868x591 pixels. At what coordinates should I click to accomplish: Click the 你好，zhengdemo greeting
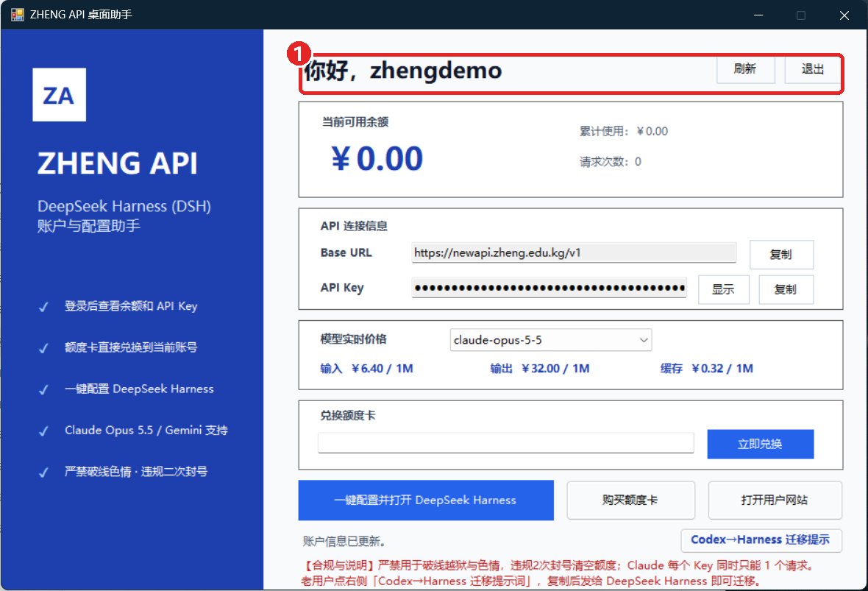(403, 71)
